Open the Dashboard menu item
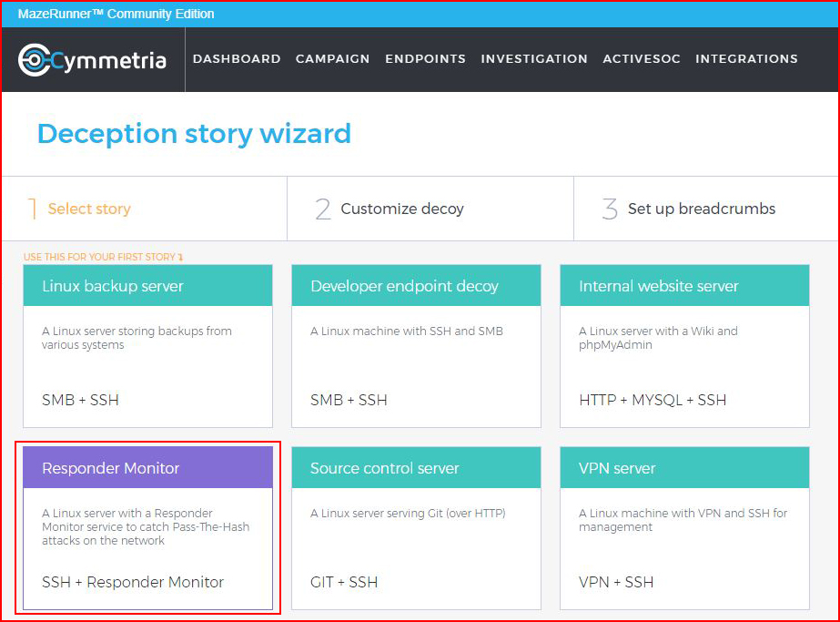 [237, 59]
